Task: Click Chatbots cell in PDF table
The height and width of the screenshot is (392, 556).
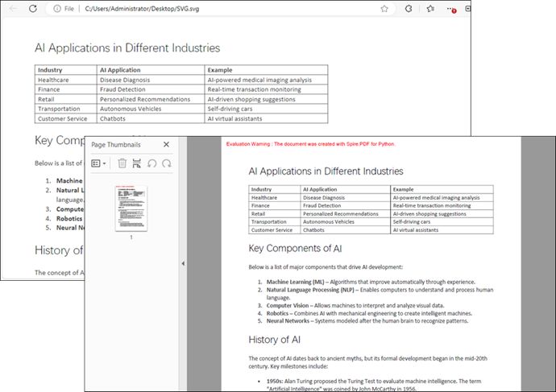Action: (346, 230)
